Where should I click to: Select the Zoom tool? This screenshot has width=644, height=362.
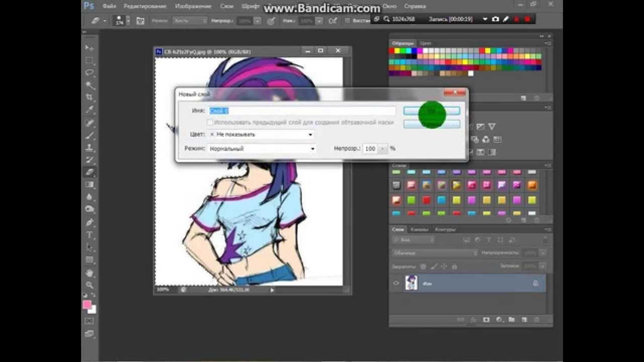90,285
